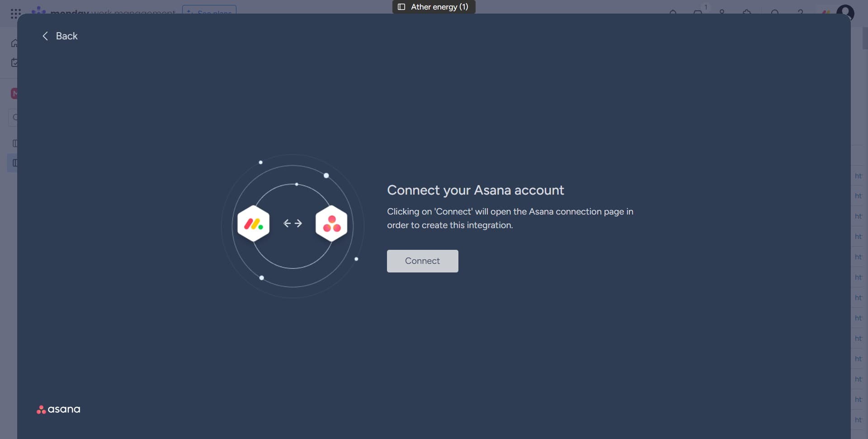868x439 pixels.
Task: Open the Google apps grid icon
Action: (x=15, y=13)
